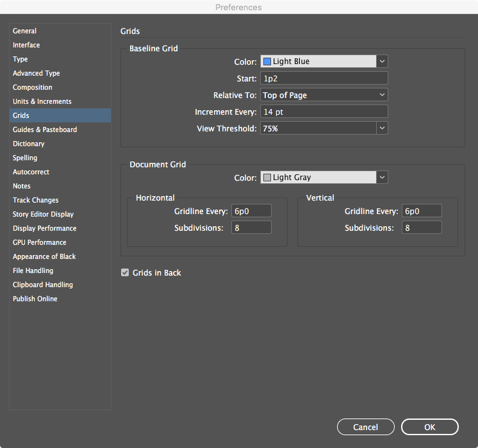Image resolution: width=478 pixels, height=448 pixels.
Task: Open the Baseline Grid color dropdown
Action: (382, 62)
